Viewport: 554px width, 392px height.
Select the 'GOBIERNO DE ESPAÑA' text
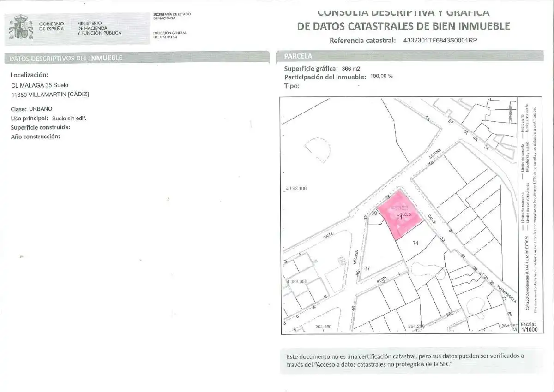pos(51,26)
